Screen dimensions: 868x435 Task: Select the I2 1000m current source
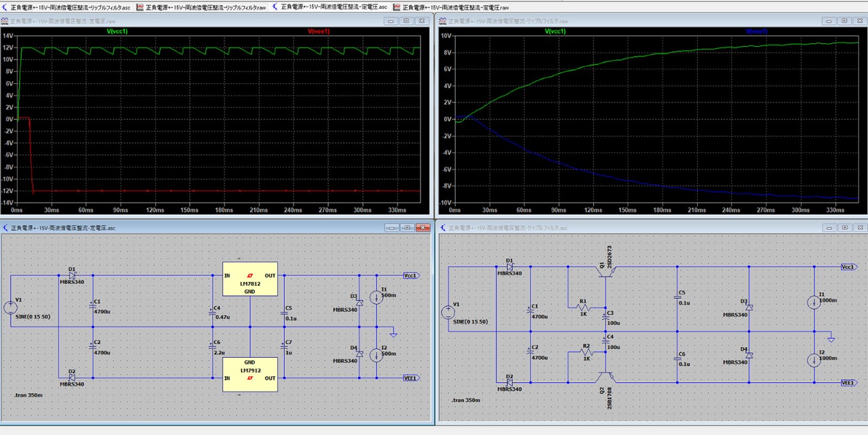pyautogui.click(x=814, y=360)
